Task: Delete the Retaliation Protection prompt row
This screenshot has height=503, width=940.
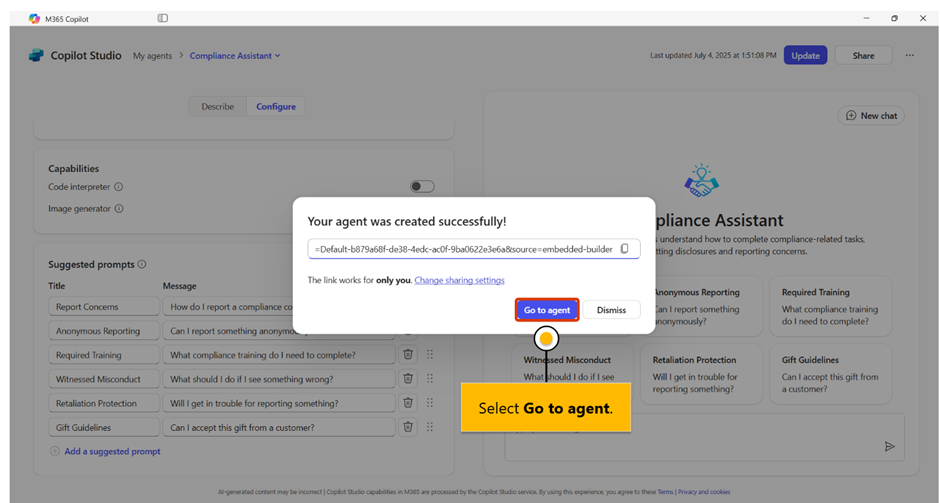Action: [408, 403]
